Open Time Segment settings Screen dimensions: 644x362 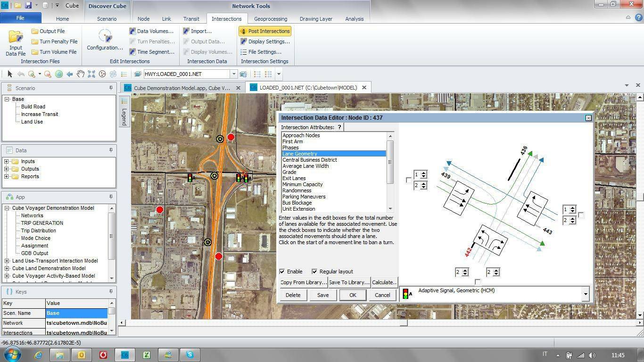pos(152,52)
